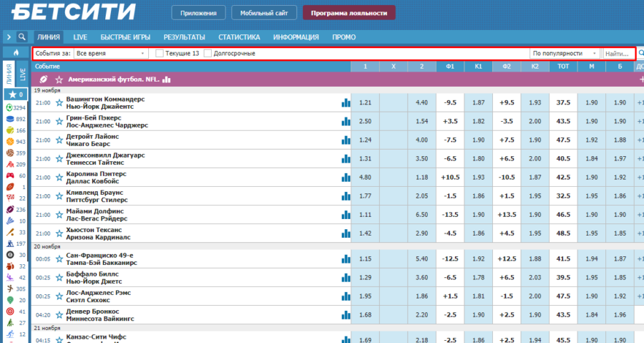Enable the Текущие 13 checkbox
644x343 pixels.
coord(160,53)
